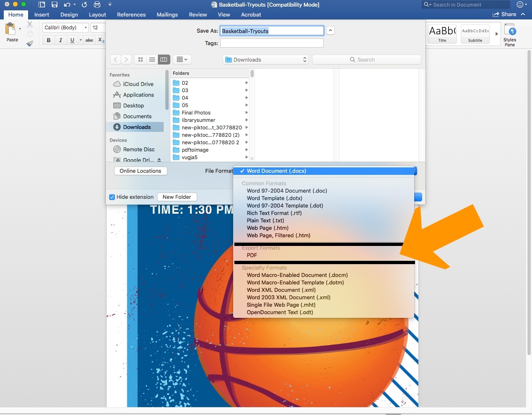Open the Layout ribbon tab
Screen dimensions: 532x415
tap(97, 14)
